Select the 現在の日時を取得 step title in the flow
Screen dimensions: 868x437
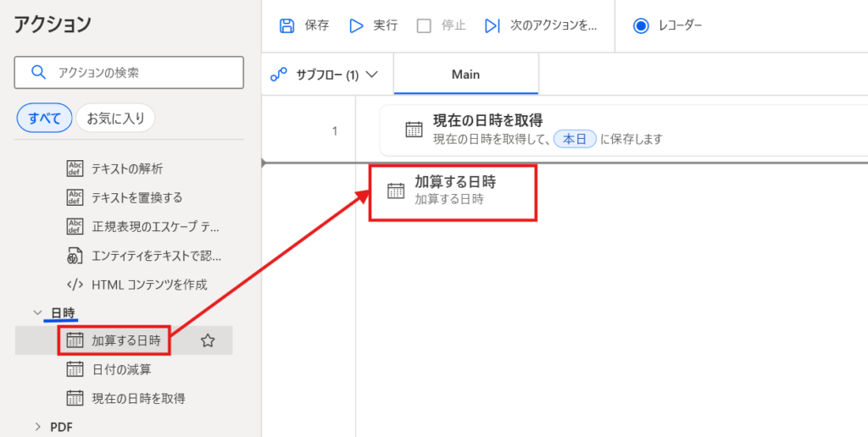pyautogui.click(x=487, y=120)
